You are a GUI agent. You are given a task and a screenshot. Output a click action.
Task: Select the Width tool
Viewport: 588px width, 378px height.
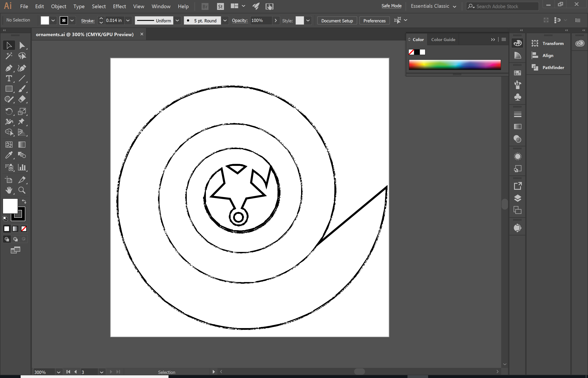point(9,122)
